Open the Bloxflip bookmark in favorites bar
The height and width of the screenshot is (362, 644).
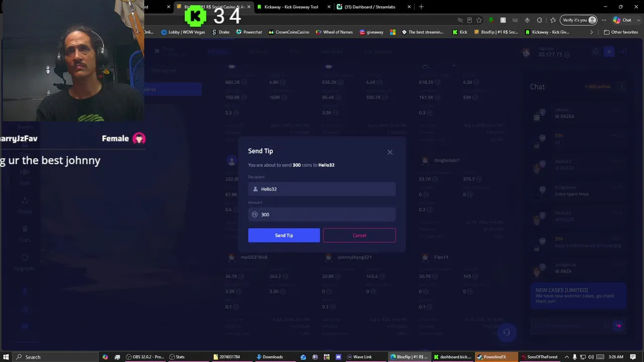pos(496,32)
